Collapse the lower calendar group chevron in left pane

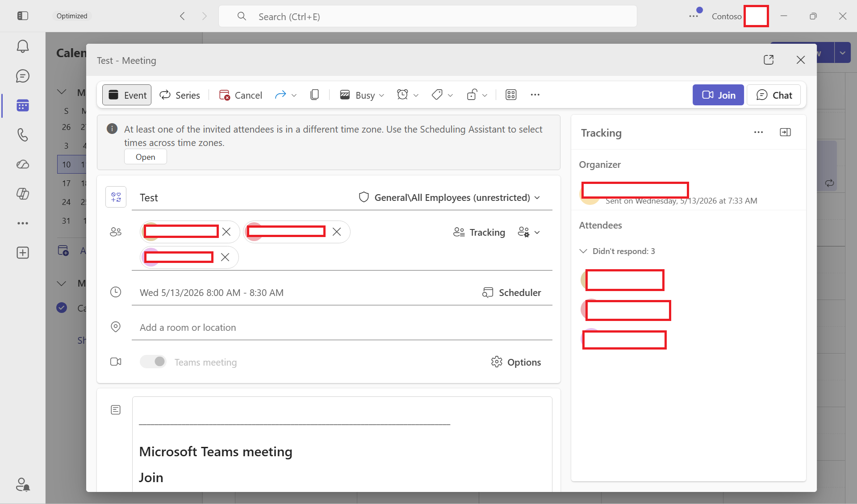[x=62, y=283]
